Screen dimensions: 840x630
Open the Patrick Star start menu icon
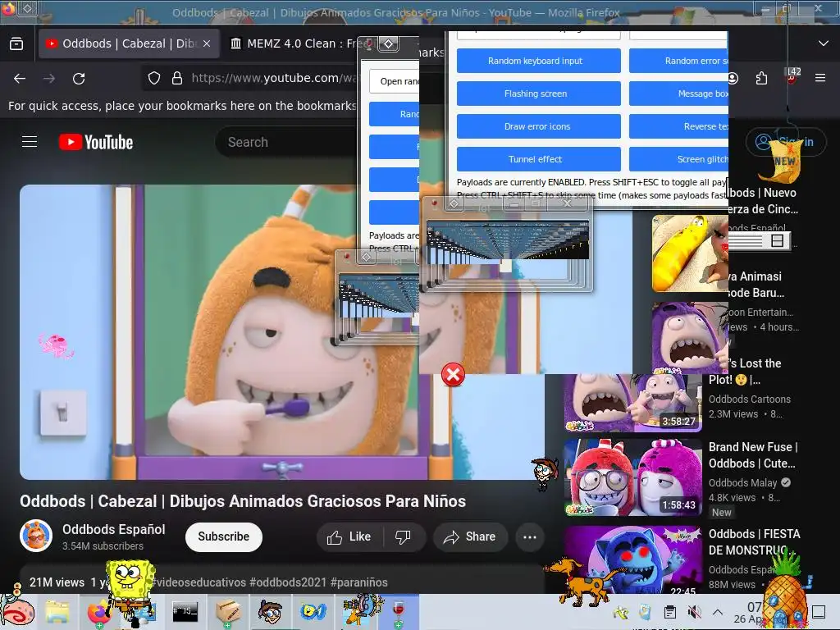click(18, 612)
